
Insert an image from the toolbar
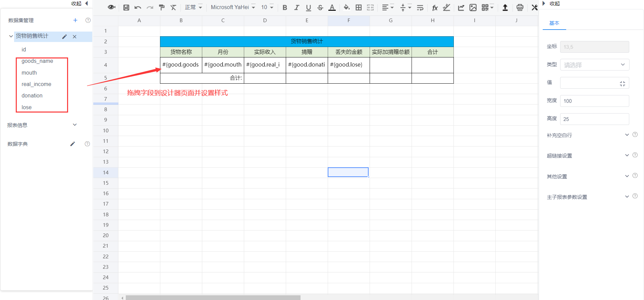[x=473, y=7]
